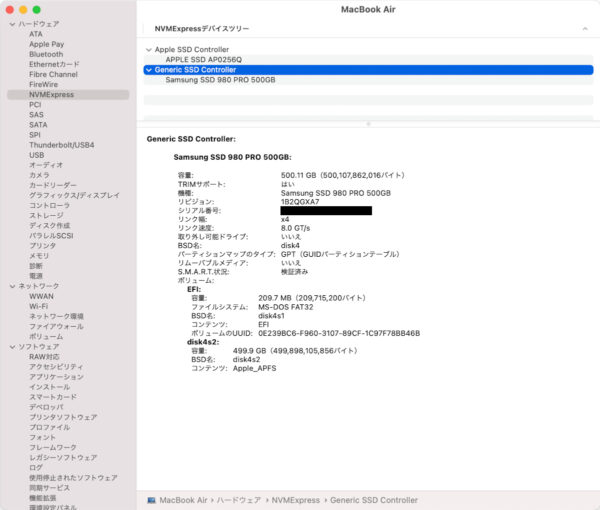Click NVMExpress in path bar
600x510 pixels.
(295, 500)
